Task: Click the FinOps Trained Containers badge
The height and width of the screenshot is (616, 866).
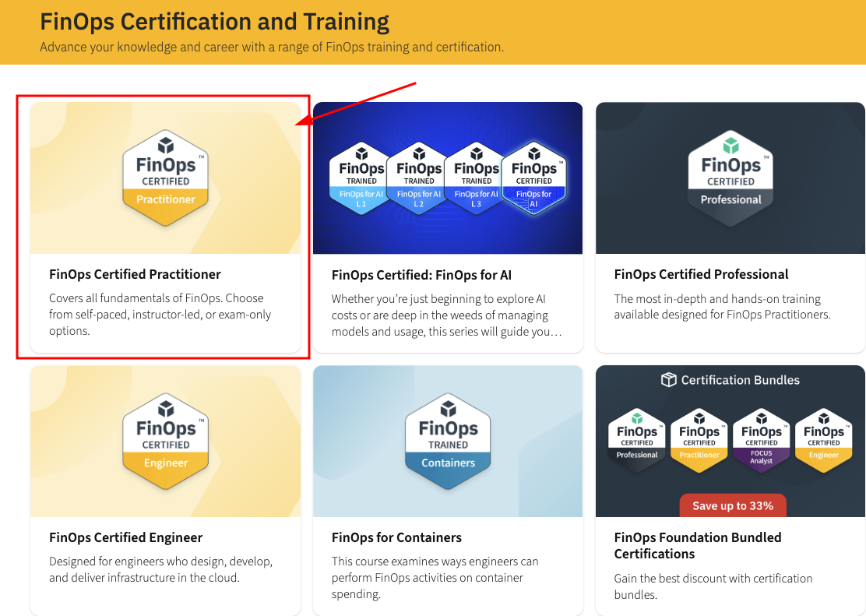Action: coord(448,442)
